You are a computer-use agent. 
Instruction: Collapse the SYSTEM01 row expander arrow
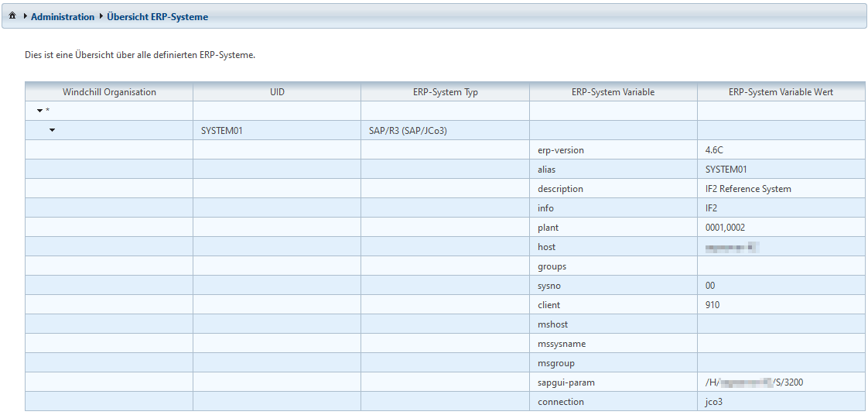tap(52, 130)
